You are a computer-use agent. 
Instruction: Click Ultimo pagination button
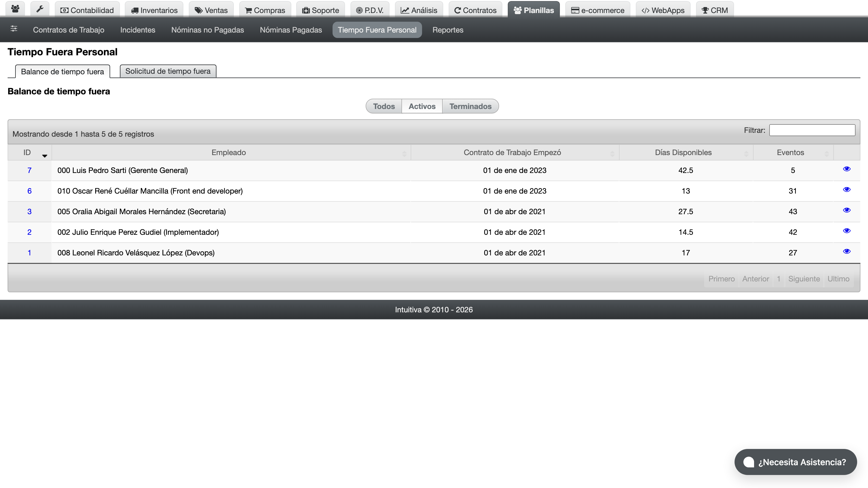click(838, 279)
